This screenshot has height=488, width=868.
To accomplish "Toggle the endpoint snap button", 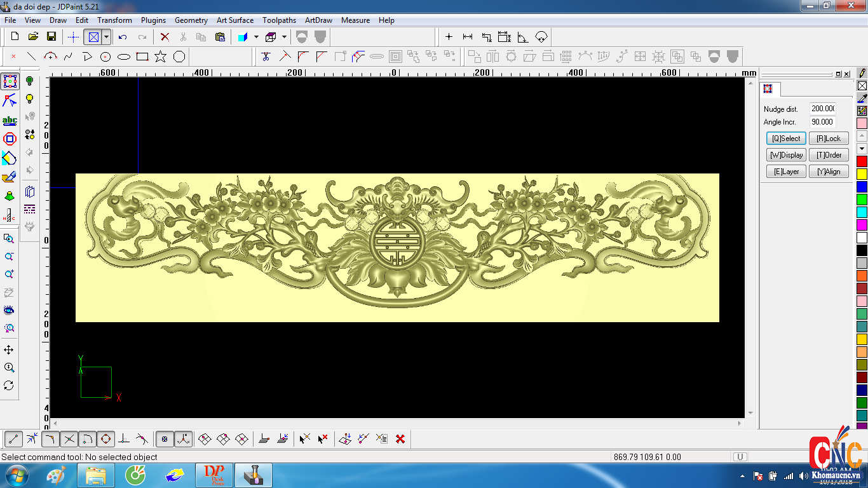I will tap(13, 438).
